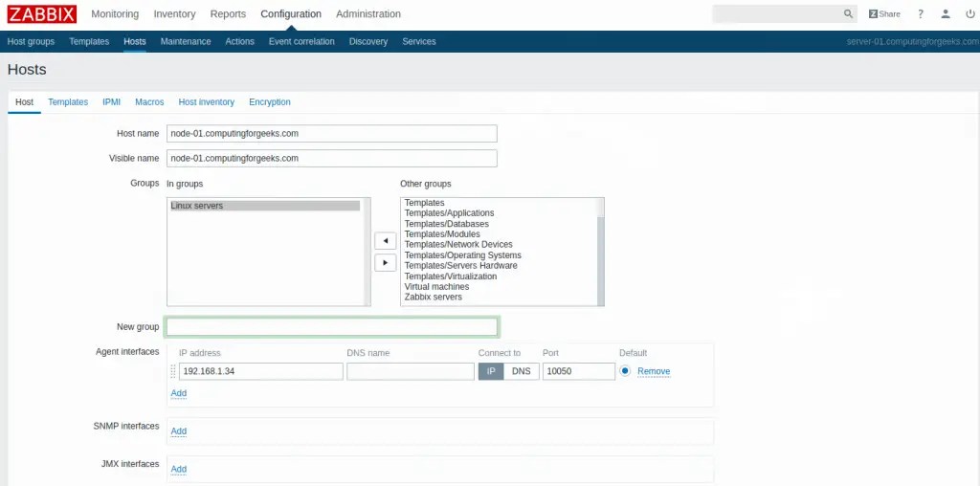Open the Configuration menu
Image resolution: width=980 pixels, height=486 pixels.
(x=291, y=13)
